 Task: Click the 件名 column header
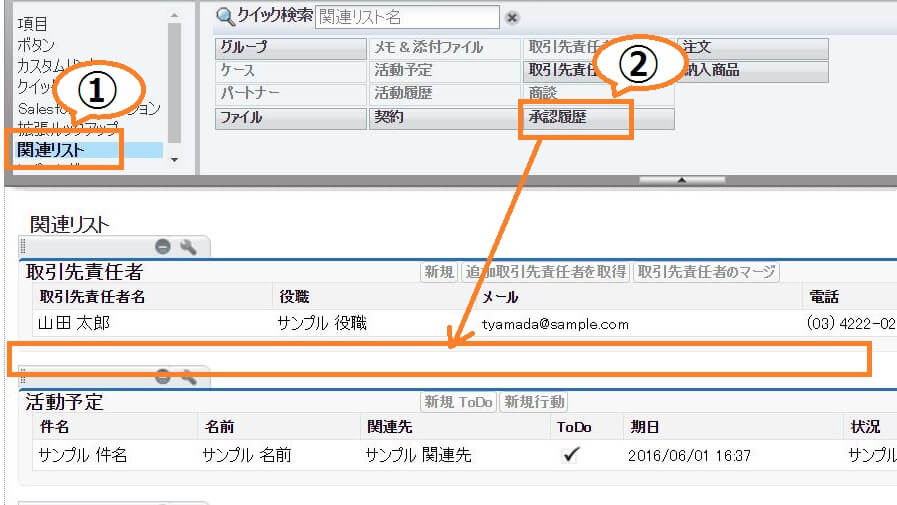click(x=54, y=427)
